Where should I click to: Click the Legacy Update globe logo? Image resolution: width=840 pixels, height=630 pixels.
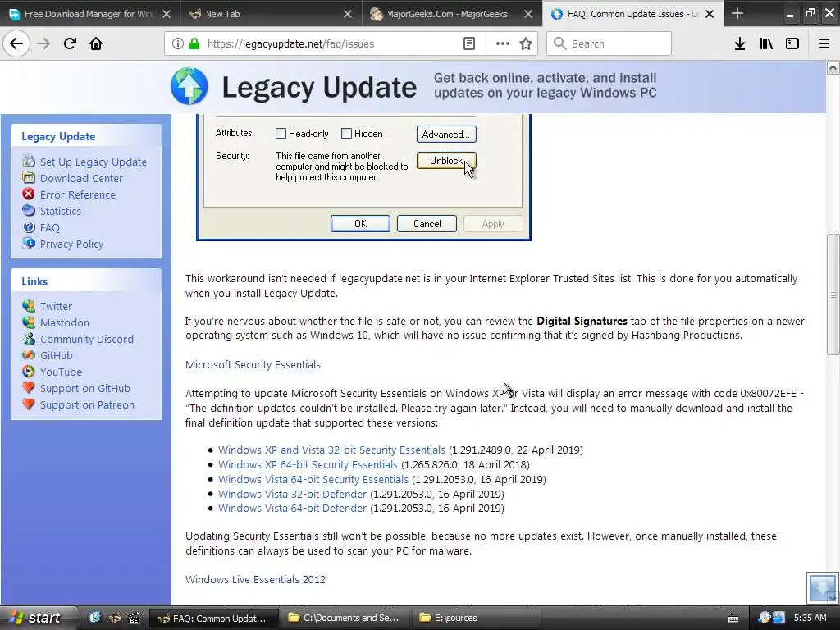tap(189, 86)
